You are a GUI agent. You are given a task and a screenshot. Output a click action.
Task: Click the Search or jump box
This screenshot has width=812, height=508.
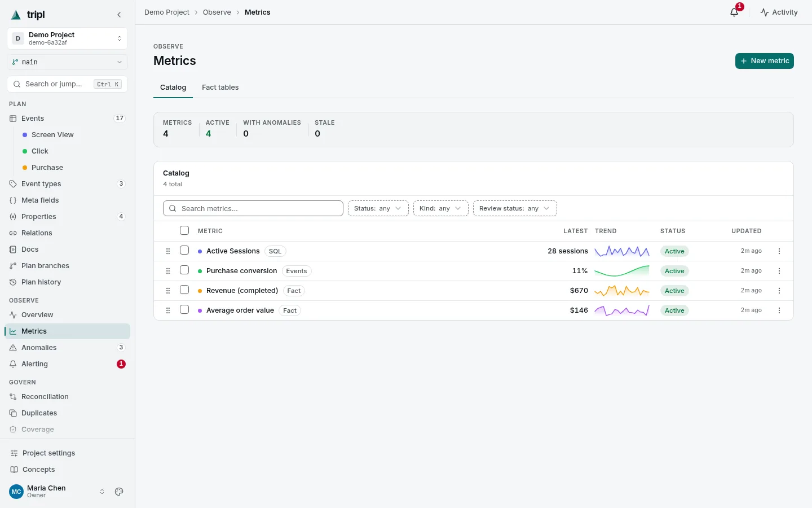click(67, 84)
